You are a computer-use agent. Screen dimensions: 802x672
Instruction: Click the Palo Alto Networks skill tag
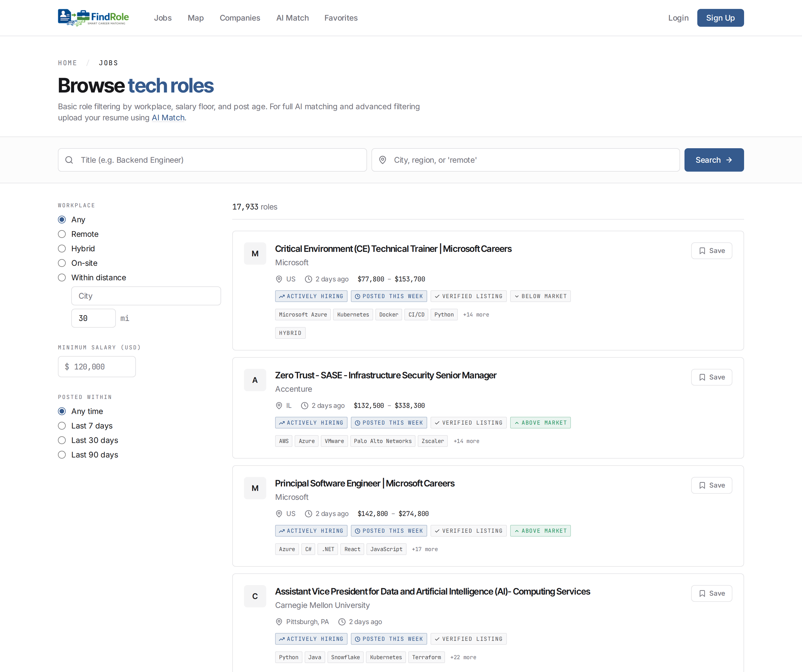383,441
